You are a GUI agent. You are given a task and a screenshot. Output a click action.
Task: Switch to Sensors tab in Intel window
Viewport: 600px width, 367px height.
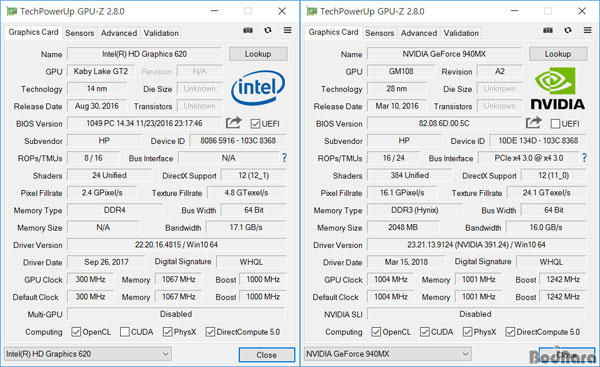pos(80,33)
